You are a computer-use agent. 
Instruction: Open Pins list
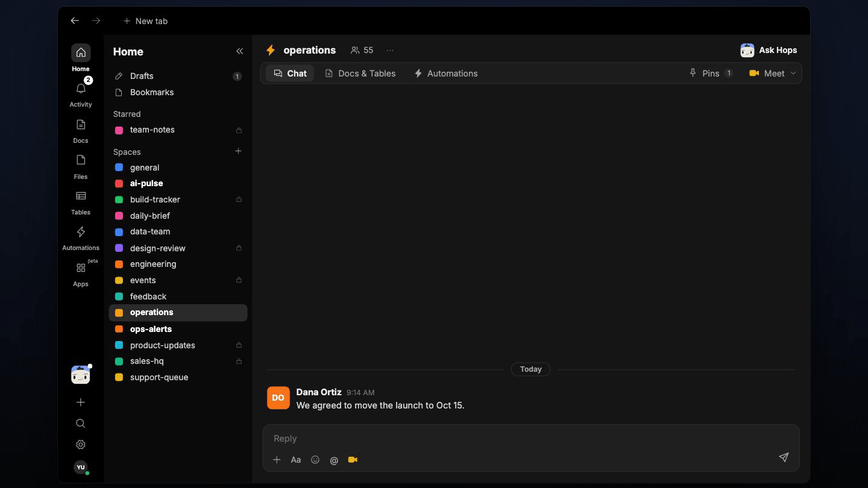[x=711, y=74]
